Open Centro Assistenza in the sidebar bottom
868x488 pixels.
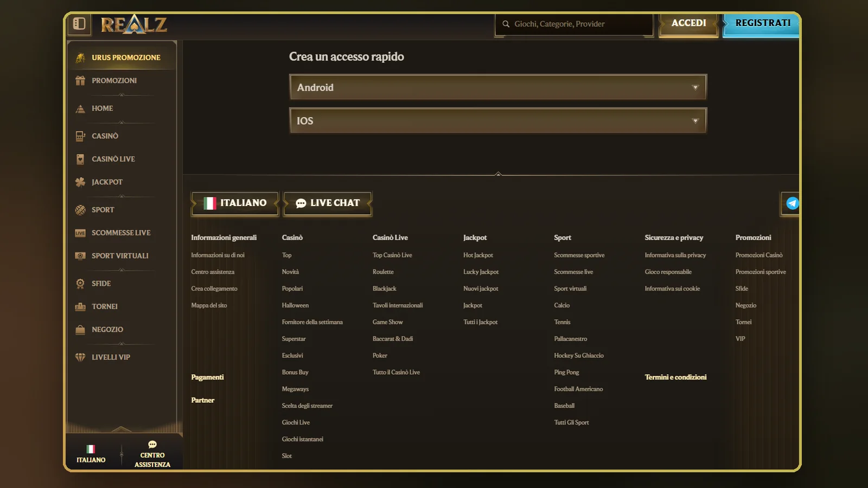[152, 454]
